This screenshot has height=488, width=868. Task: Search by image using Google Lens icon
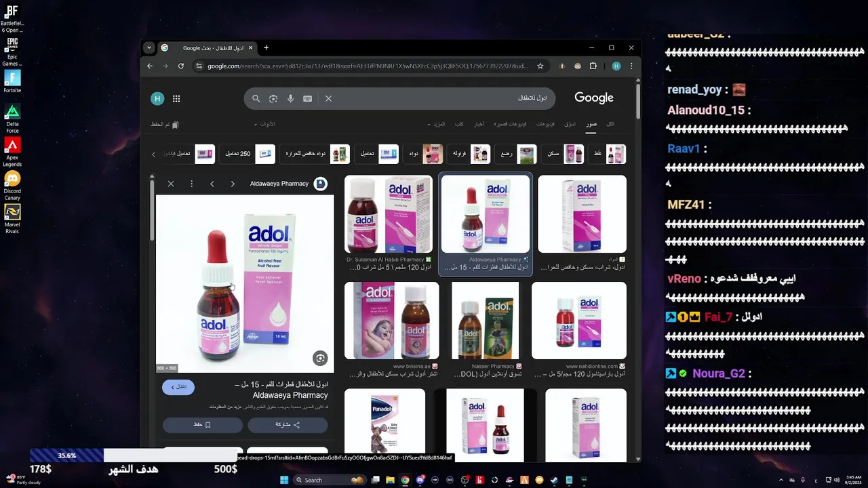pos(273,98)
